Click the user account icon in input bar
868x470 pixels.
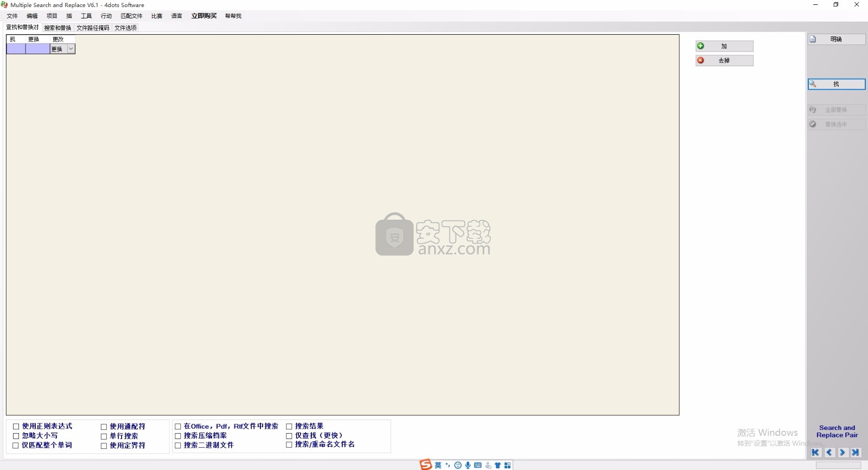point(488,465)
